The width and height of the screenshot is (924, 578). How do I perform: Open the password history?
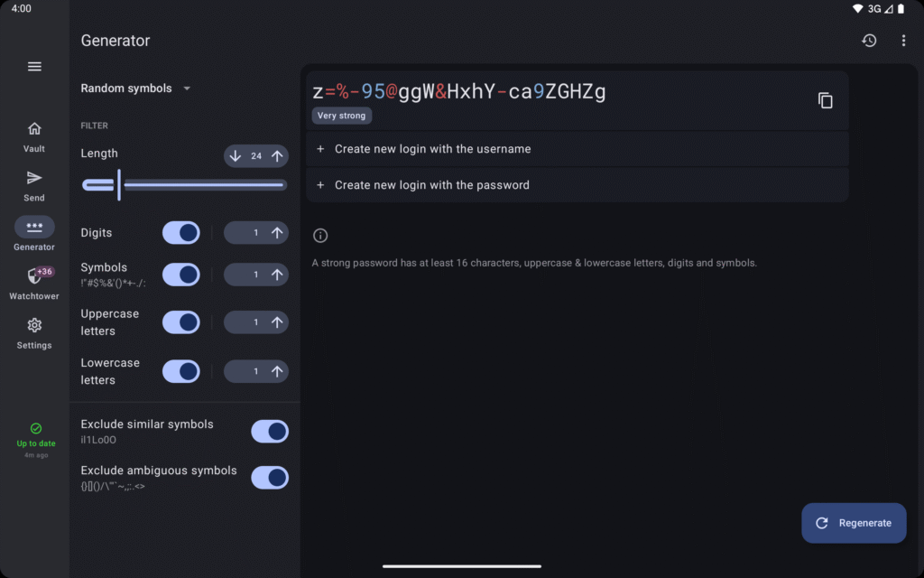point(868,40)
